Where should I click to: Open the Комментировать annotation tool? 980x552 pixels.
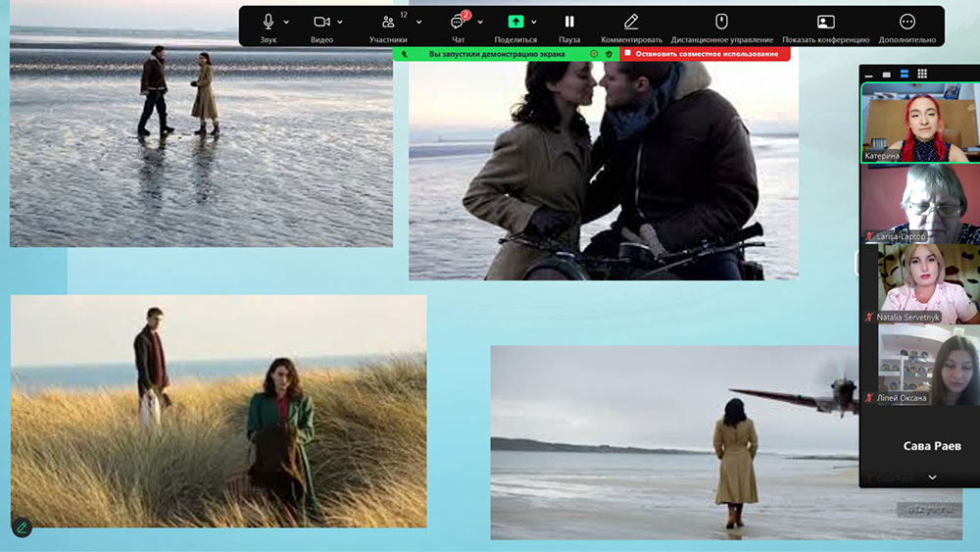click(631, 22)
